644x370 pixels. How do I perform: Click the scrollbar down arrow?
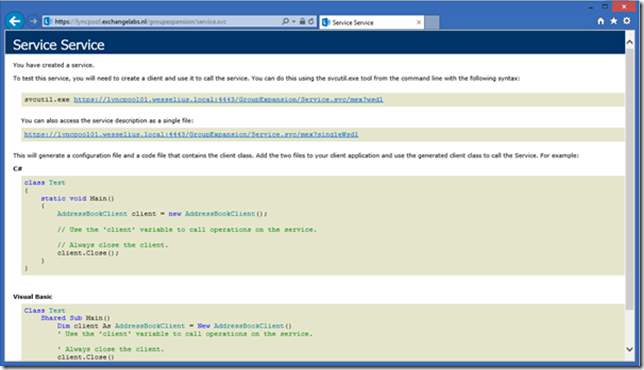pos(630,349)
